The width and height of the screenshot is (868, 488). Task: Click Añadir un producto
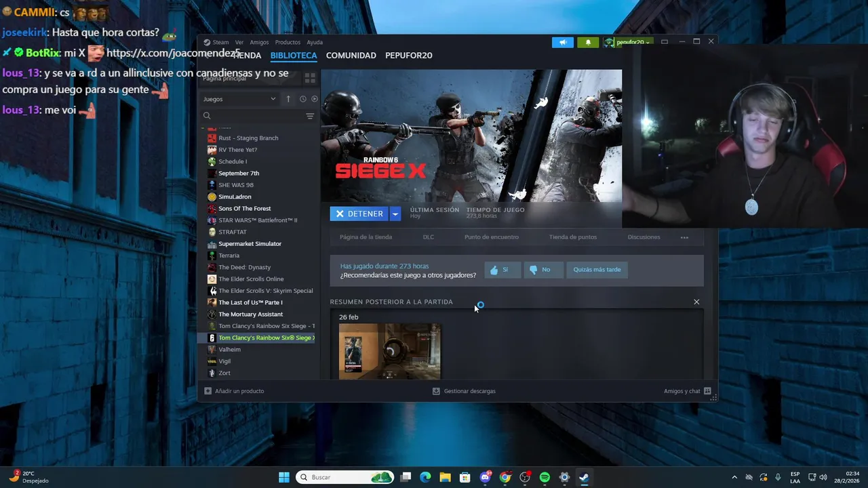coord(234,391)
